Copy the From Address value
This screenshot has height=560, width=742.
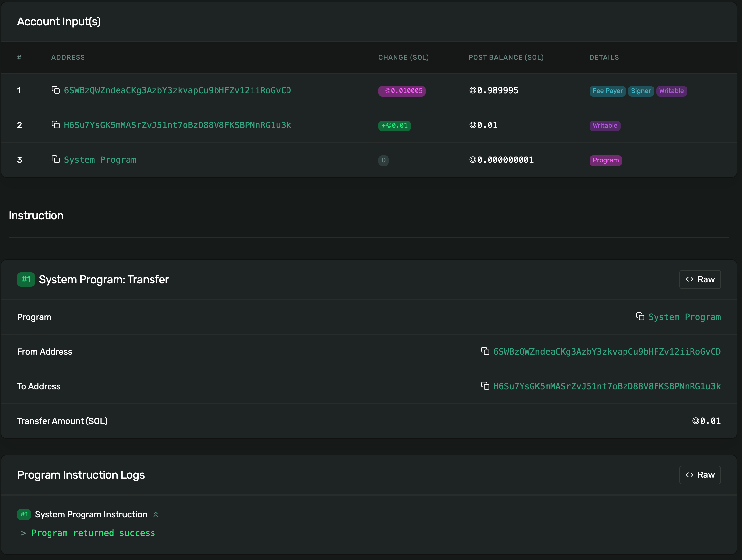(485, 351)
